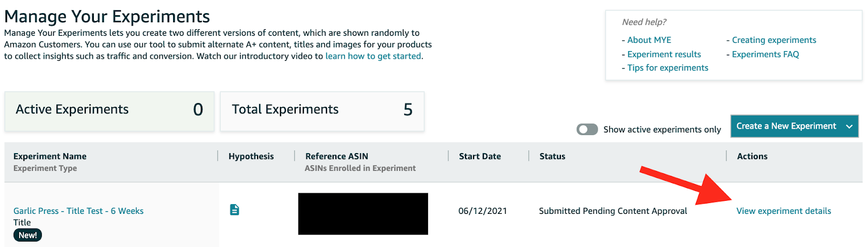This screenshot has height=247, width=868.
Task: Select the Active Experiments summary card
Action: (x=110, y=110)
